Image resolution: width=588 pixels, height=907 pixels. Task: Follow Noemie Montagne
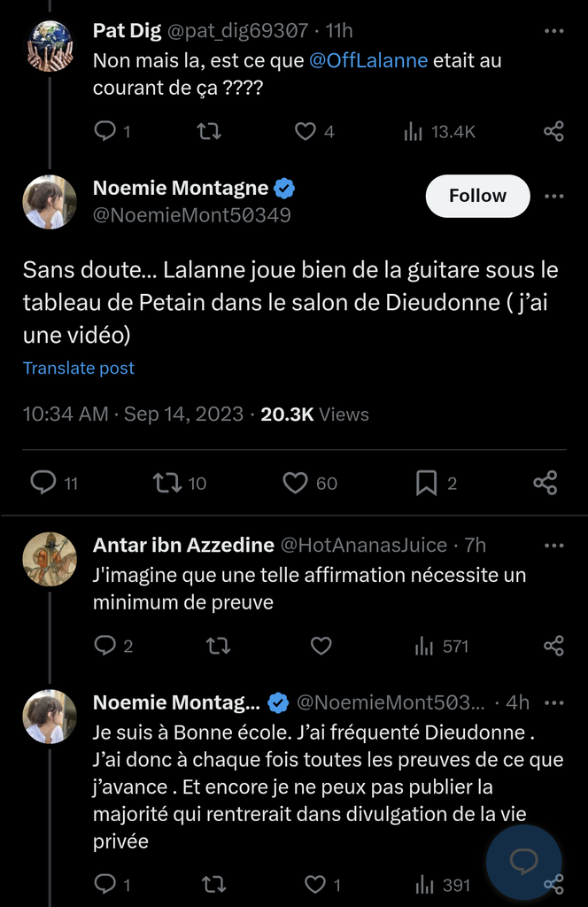pyautogui.click(x=477, y=196)
